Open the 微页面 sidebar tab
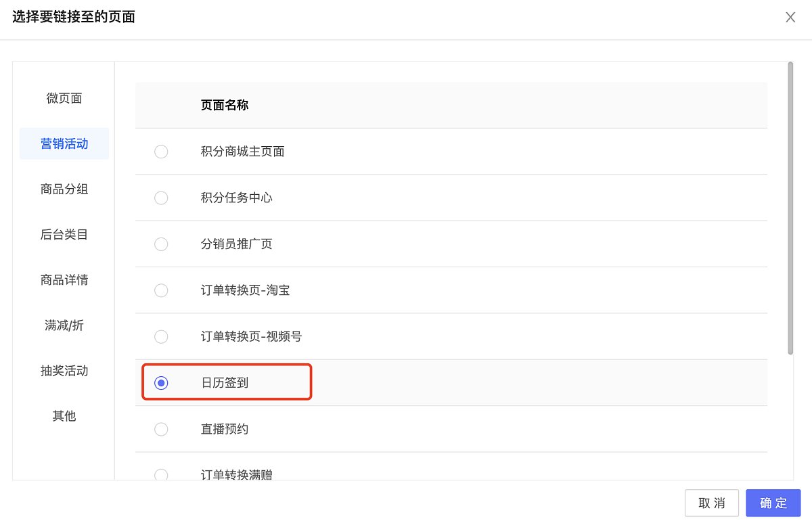The image size is (812, 521). pyautogui.click(x=64, y=98)
